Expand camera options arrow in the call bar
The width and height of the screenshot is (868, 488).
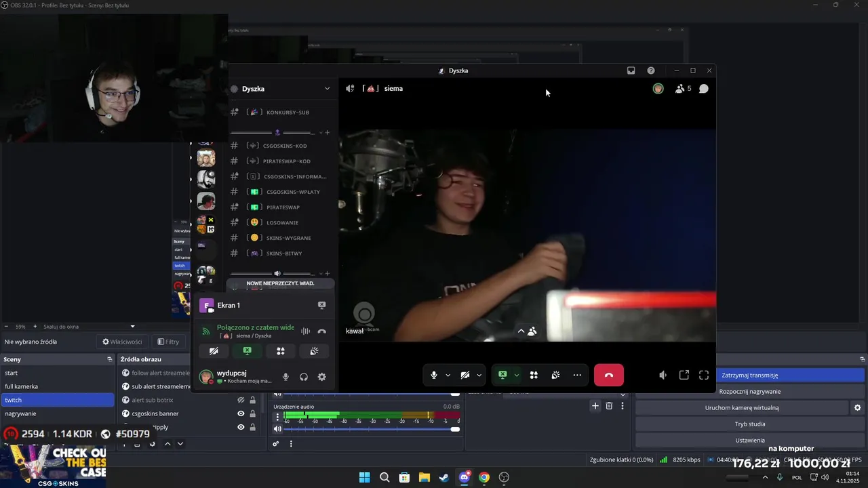(x=479, y=375)
